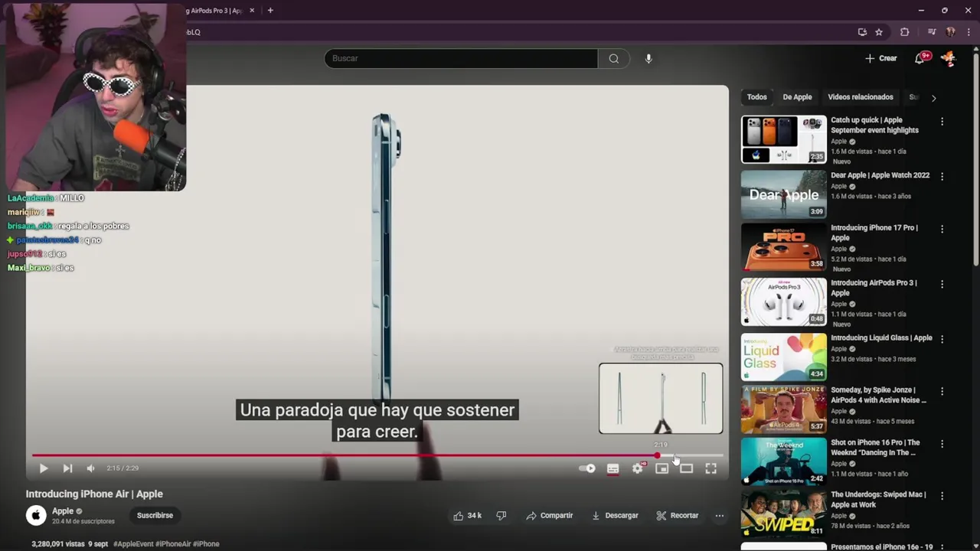Screen dimensions: 980x551
Task: Click the Compartir button
Action: [550, 516]
